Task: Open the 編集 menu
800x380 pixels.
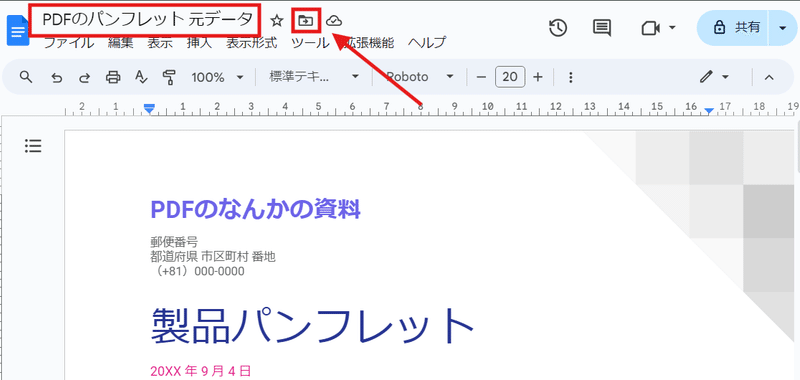Action: pos(120,43)
